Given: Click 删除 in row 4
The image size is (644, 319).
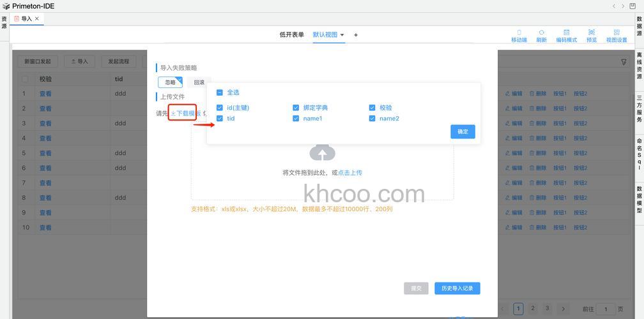Looking at the screenshot, I should 538,138.
